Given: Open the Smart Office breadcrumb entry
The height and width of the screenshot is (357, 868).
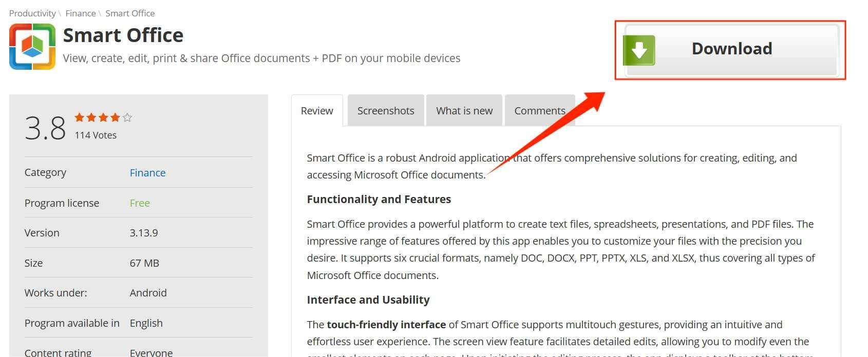Looking at the screenshot, I should click(x=130, y=13).
